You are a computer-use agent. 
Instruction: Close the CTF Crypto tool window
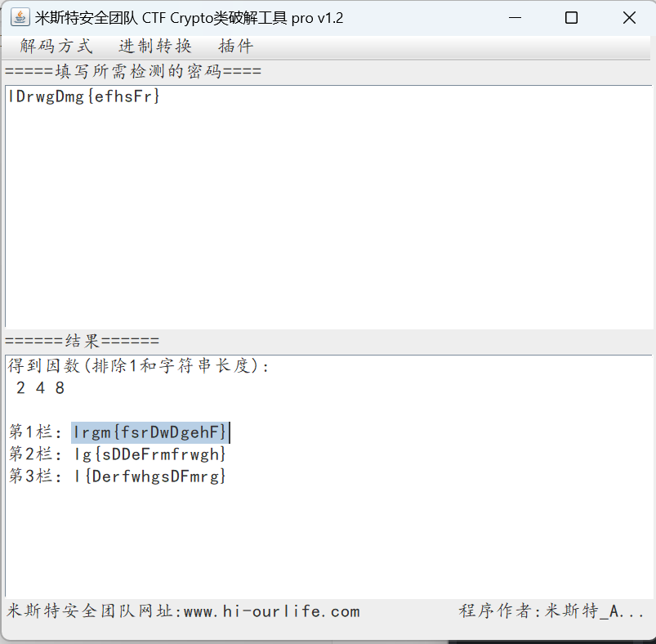point(629,18)
